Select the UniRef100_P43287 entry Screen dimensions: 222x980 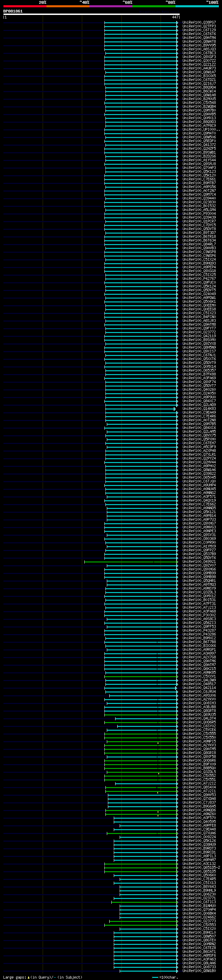pyautogui.click(x=199, y=630)
